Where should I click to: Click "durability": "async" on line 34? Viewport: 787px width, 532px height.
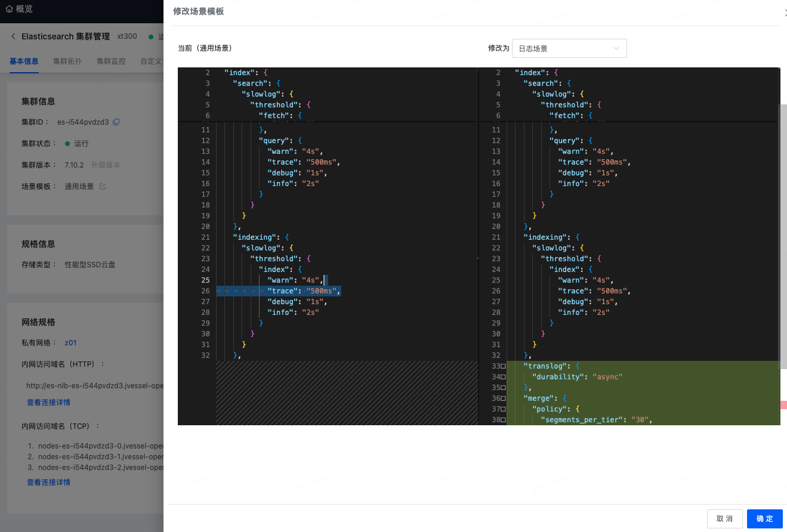pyautogui.click(x=577, y=377)
